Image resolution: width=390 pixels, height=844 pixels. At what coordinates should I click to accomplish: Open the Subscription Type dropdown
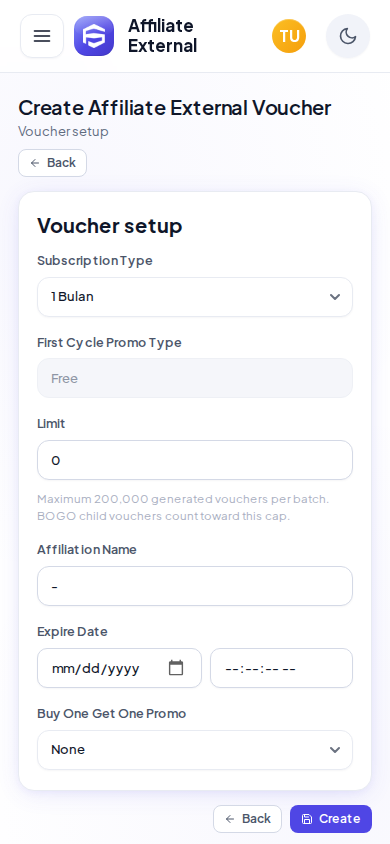[x=195, y=297]
